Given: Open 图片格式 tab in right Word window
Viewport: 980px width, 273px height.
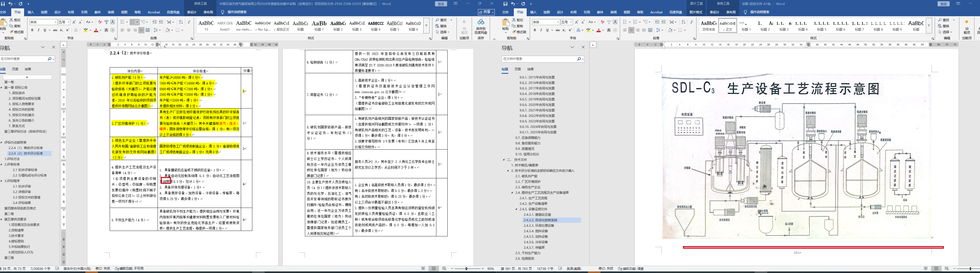Looking at the screenshot, I should click(696, 12).
